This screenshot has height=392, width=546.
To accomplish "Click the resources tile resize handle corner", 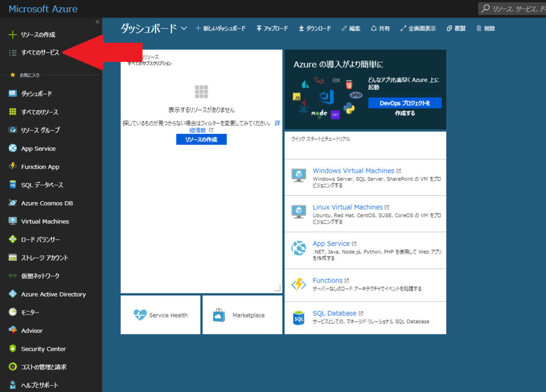I will coord(277,288).
